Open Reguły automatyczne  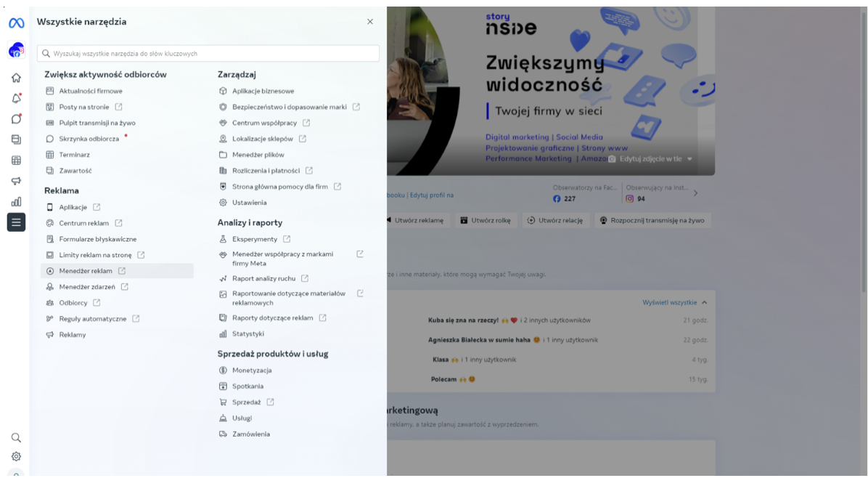pos(92,319)
